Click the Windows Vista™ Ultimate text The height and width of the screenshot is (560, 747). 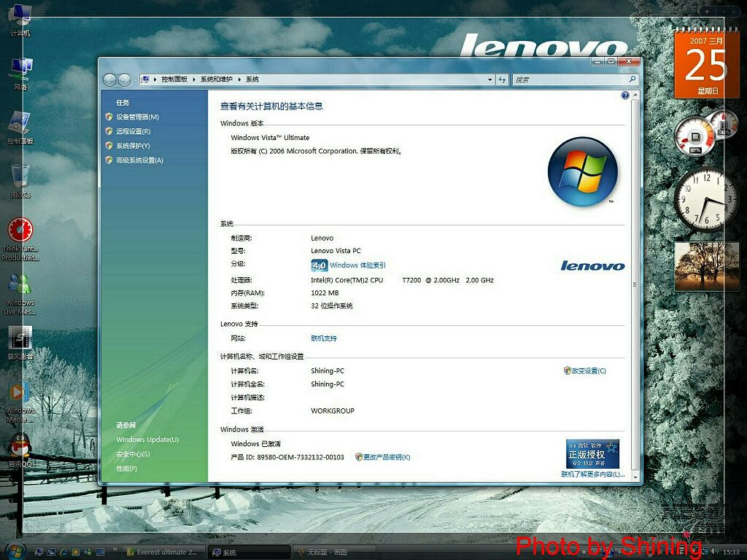270,138
